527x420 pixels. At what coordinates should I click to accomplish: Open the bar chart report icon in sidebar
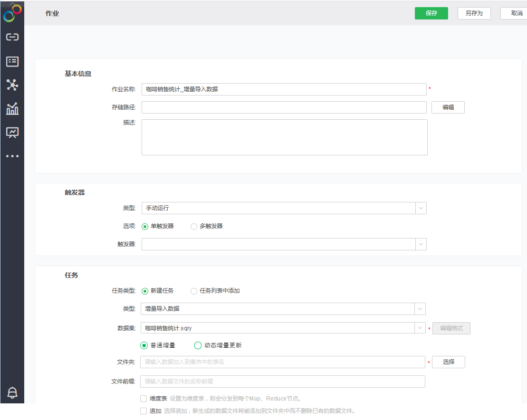pos(12,108)
